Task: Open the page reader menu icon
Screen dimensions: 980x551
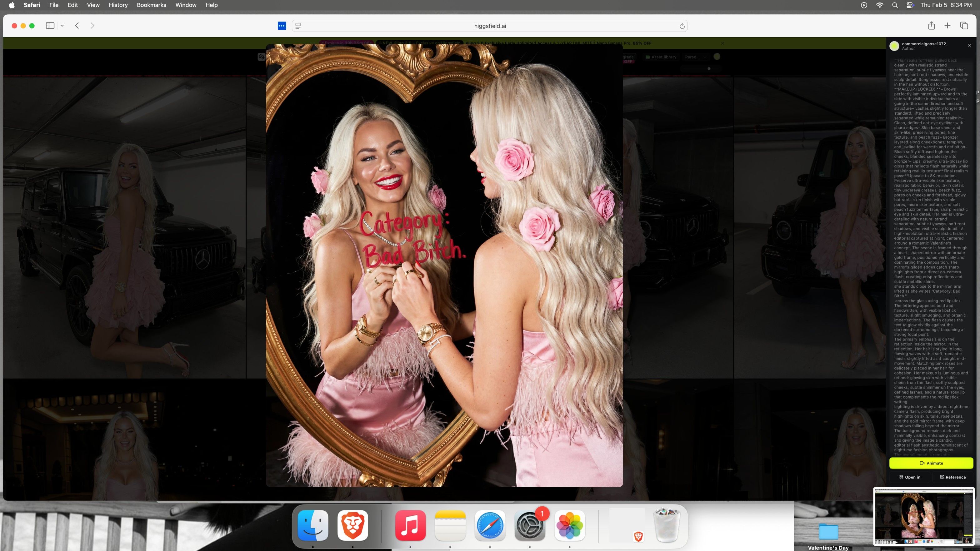Action: pyautogui.click(x=298, y=26)
